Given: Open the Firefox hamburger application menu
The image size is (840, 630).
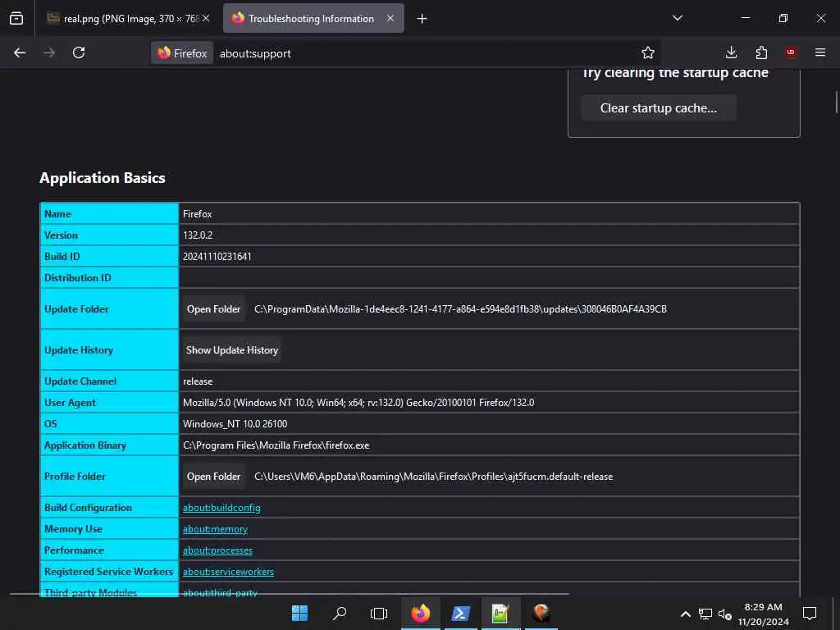Looking at the screenshot, I should tap(819, 52).
